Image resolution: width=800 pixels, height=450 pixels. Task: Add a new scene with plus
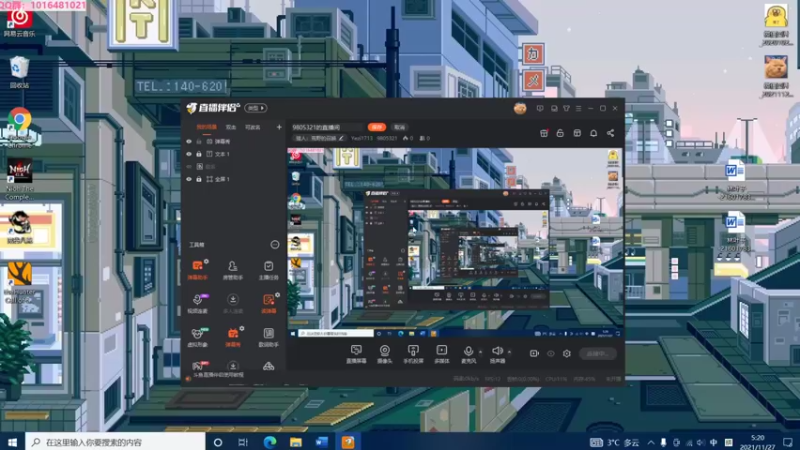point(279,127)
